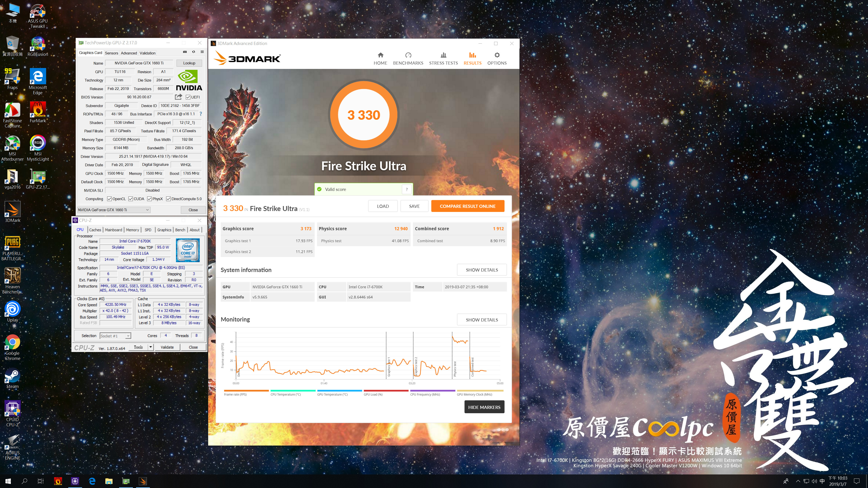Toggle the UEFI checkbox in GPU-Z
This screenshot has height=488, width=868.
coord(188,97)
